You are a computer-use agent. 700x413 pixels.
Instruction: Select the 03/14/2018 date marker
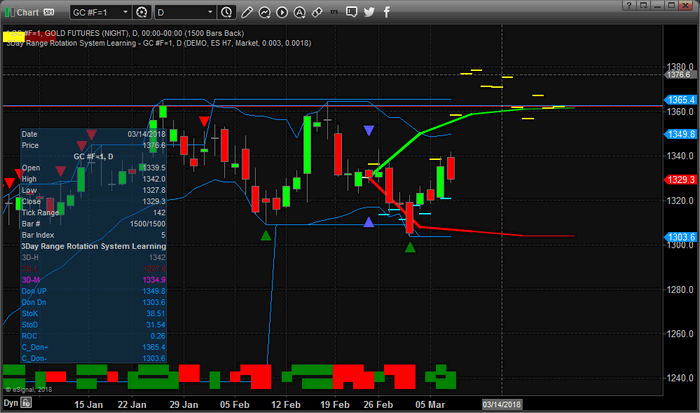tap(501, 404)
